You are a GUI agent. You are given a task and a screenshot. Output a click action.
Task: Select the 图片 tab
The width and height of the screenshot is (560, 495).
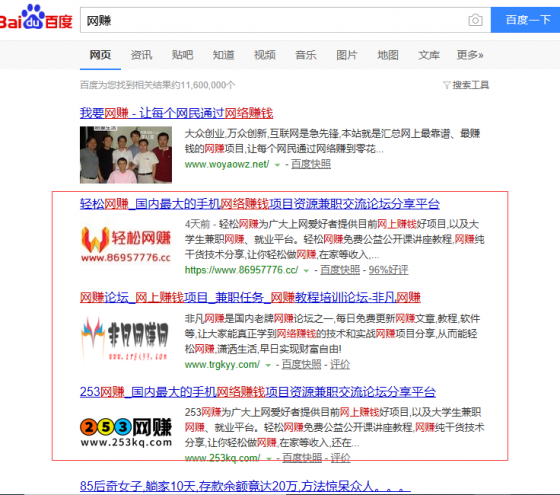point(347,55)
